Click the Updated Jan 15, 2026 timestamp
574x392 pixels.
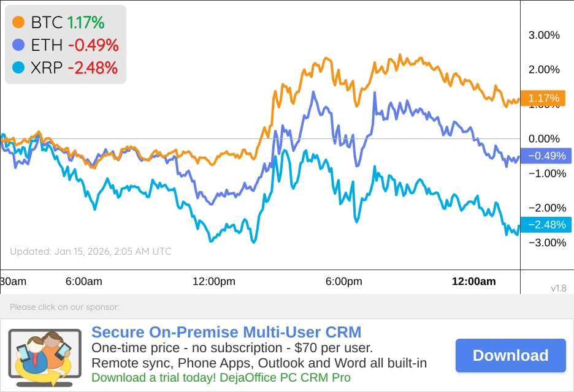tap(91, 251)
